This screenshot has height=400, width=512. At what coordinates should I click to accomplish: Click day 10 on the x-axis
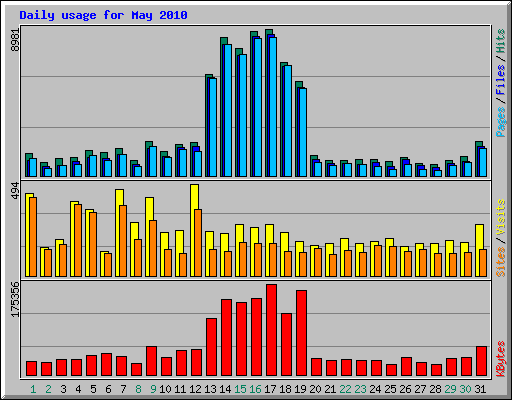point(165,389)
